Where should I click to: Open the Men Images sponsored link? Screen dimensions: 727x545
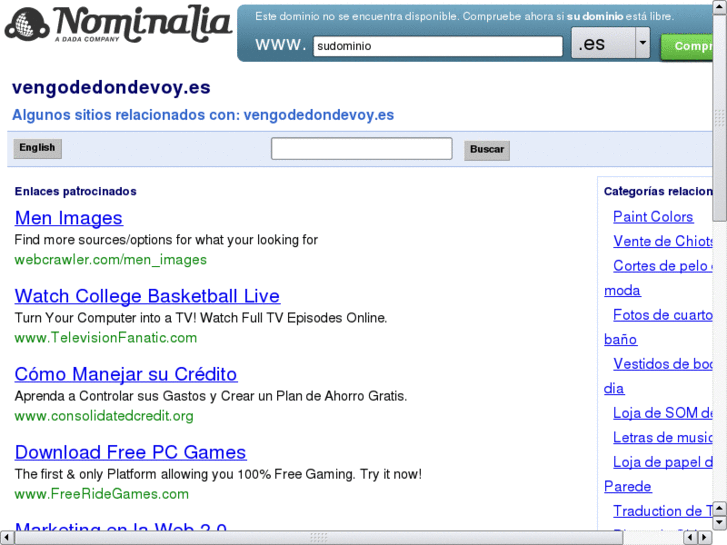click(69, 218)
